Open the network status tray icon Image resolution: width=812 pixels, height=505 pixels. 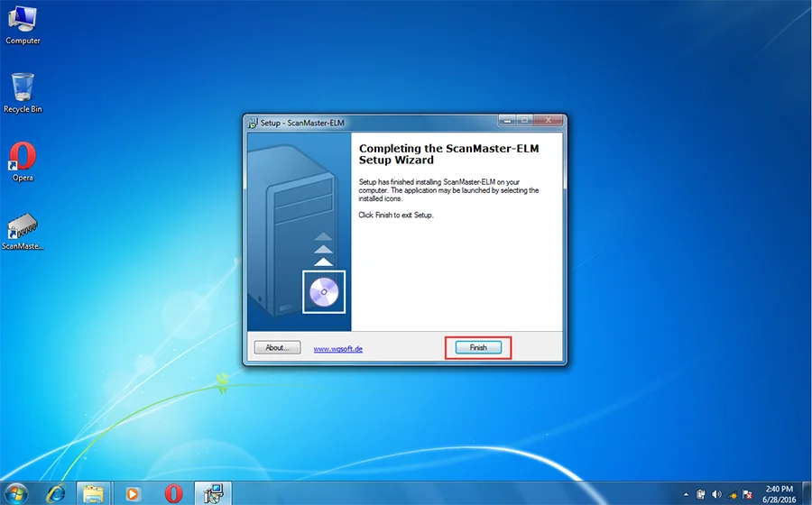732,495
